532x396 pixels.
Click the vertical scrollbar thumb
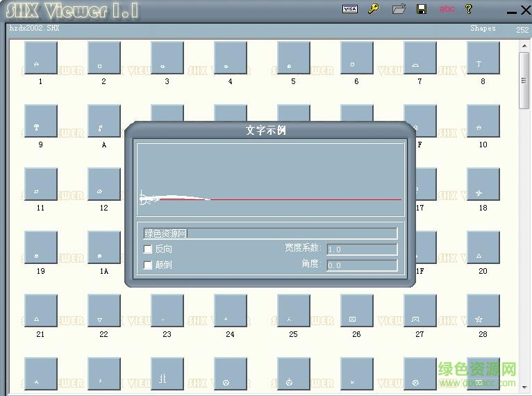(524, 81)
